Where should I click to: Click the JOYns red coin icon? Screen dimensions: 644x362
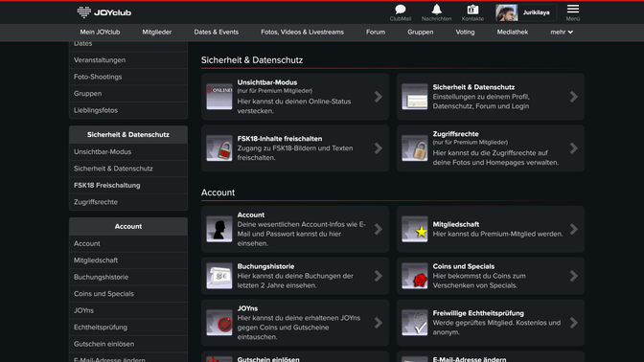pos(219,323)
